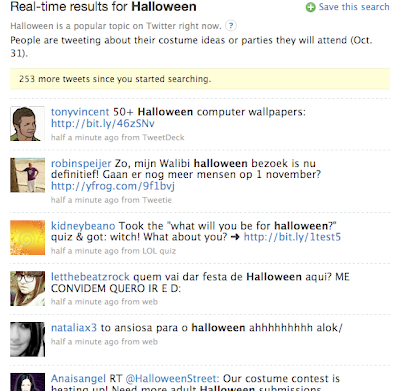The image size is (400, 391).
Task: Click letthebeatzrock's avatar with glasses
Action: (x=27, y=289)
